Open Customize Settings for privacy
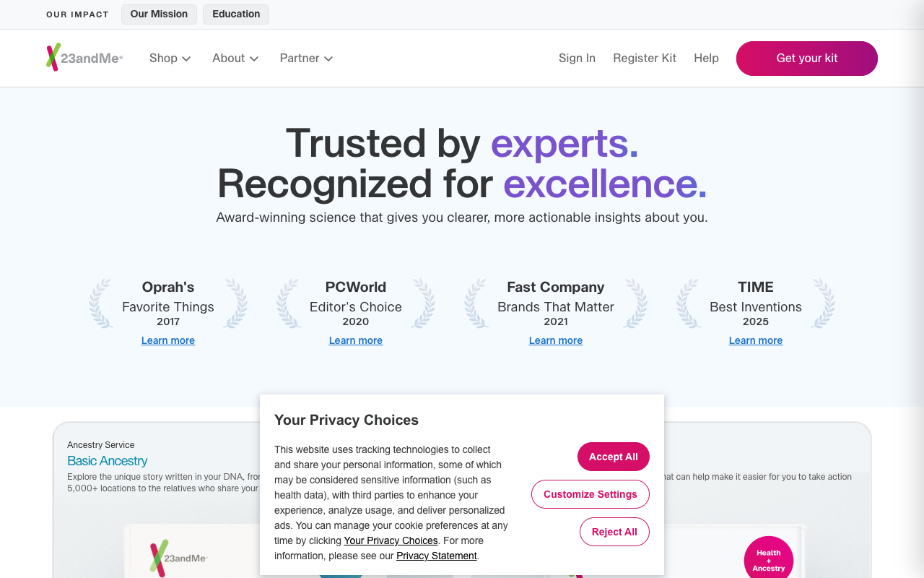924x578 pixels. (590, 494)
